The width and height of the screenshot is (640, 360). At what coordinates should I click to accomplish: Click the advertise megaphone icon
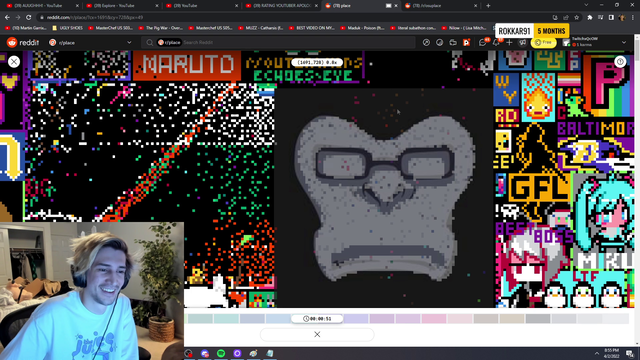[522, 42]
